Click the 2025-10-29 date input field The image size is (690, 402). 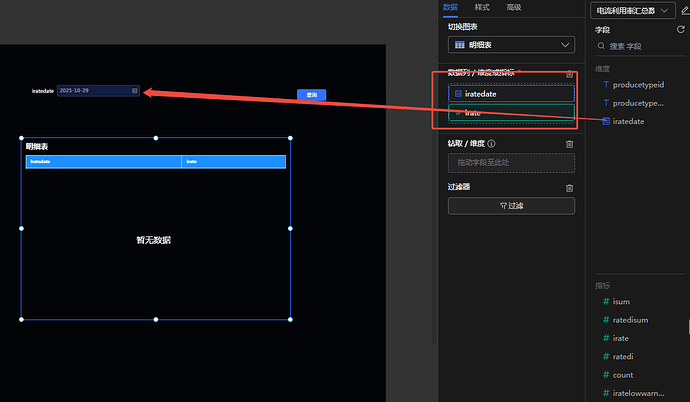coord(92,91)
